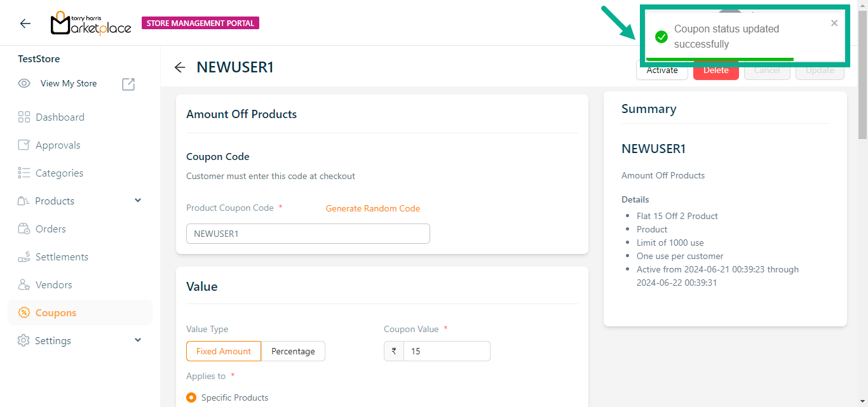Select the Specific Products radio button
The height and width of the screenshot is (407, 868).
(x=191, y=397)
